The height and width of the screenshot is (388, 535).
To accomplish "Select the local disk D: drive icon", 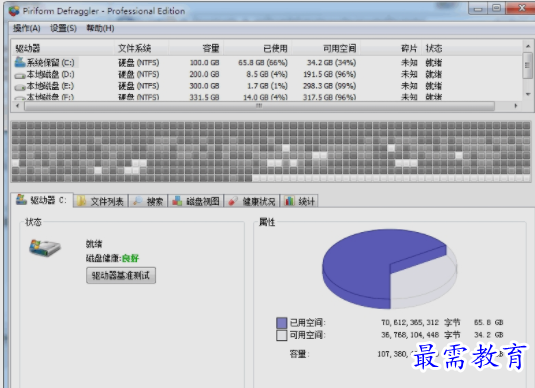I will (20, 75).
